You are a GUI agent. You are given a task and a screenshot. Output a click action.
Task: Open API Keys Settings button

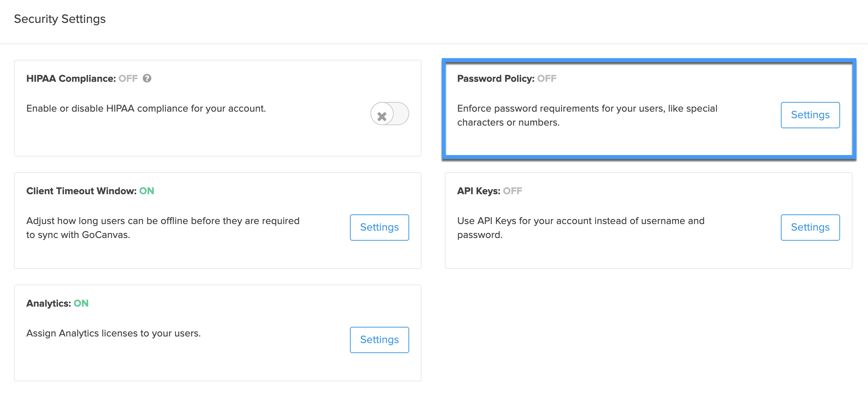point(810,228)
